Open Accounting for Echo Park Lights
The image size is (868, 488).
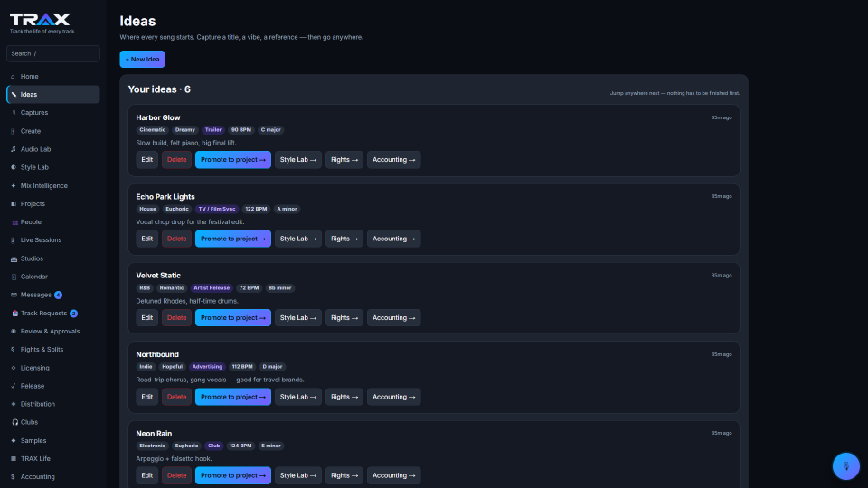point(393,239)
